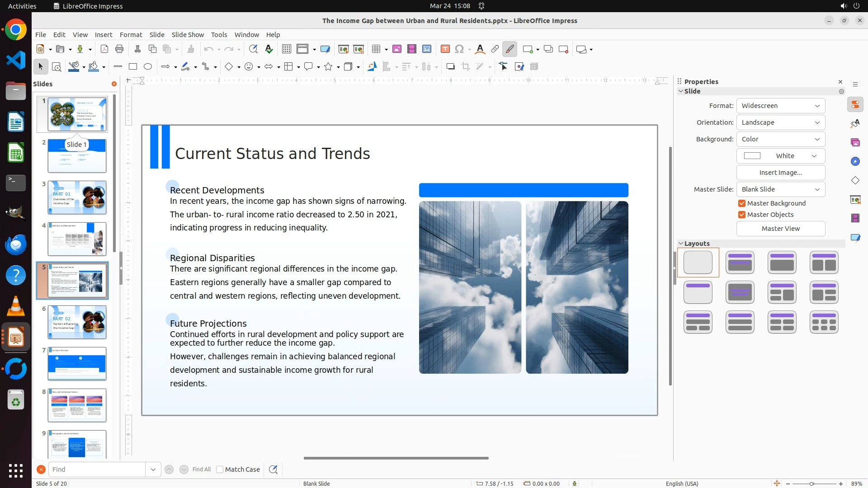Open the Format menu

click(131, 35)
